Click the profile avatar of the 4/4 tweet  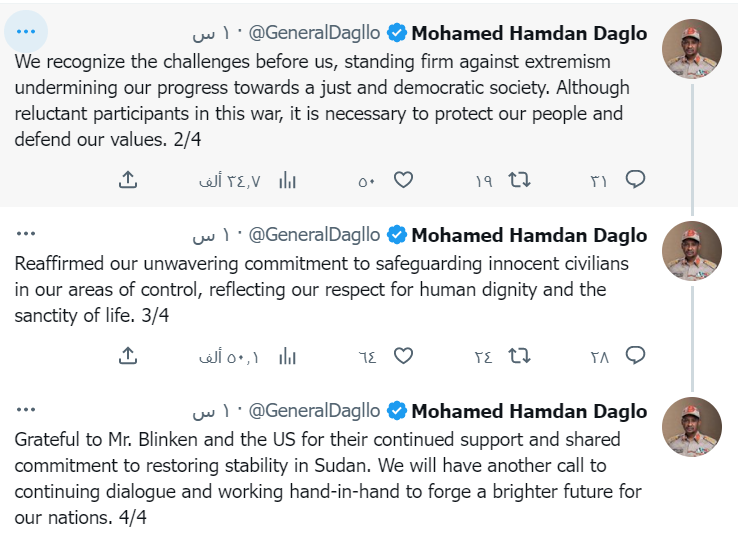click(x=691, y=427)
